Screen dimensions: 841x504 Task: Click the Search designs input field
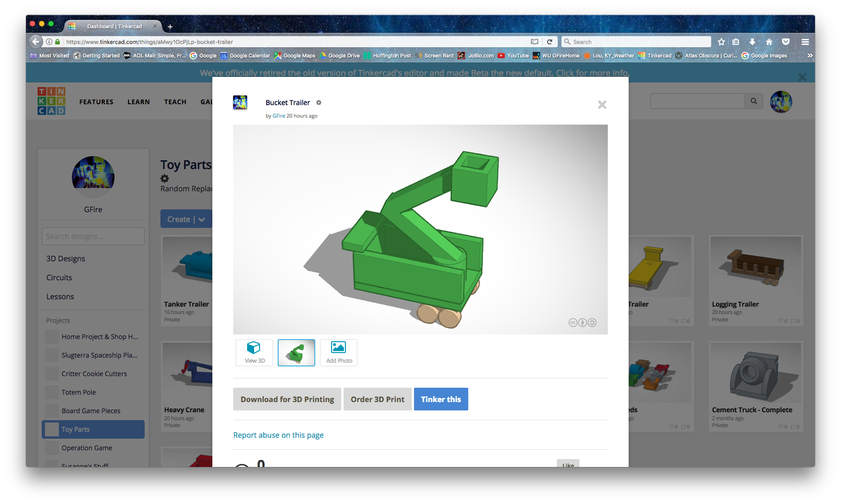pyautogui.click(x=93, y=236)
